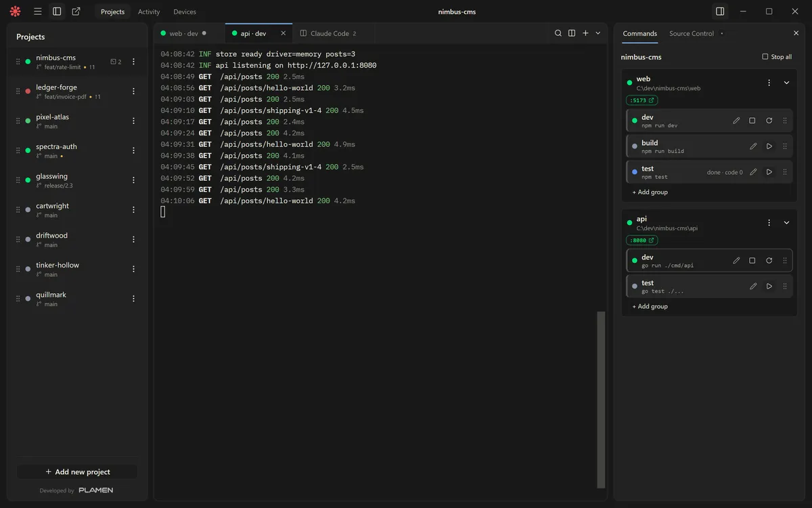Add group under the web section

tap(650, 192)
